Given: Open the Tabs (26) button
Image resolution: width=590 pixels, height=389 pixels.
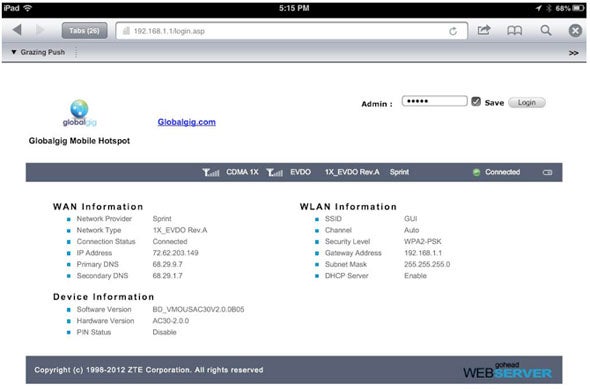Looking at the screenshot, I should (x=84, y=31).
